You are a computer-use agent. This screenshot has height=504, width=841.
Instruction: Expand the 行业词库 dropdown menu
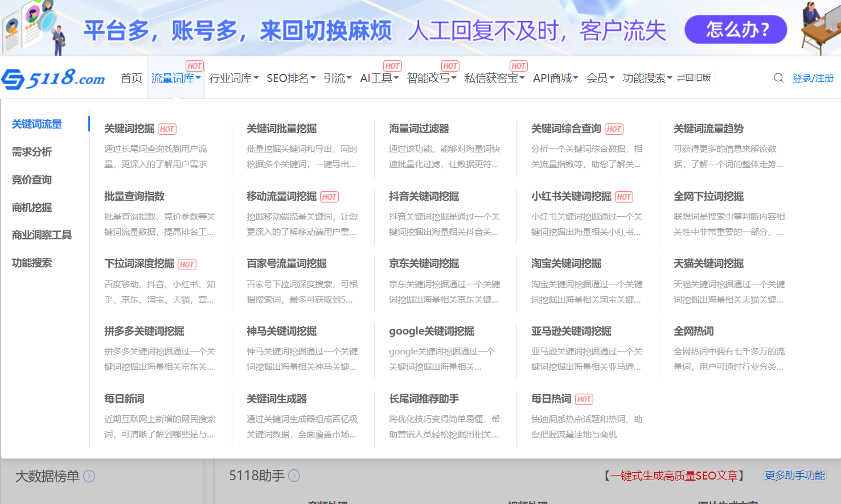coord(233,78)
